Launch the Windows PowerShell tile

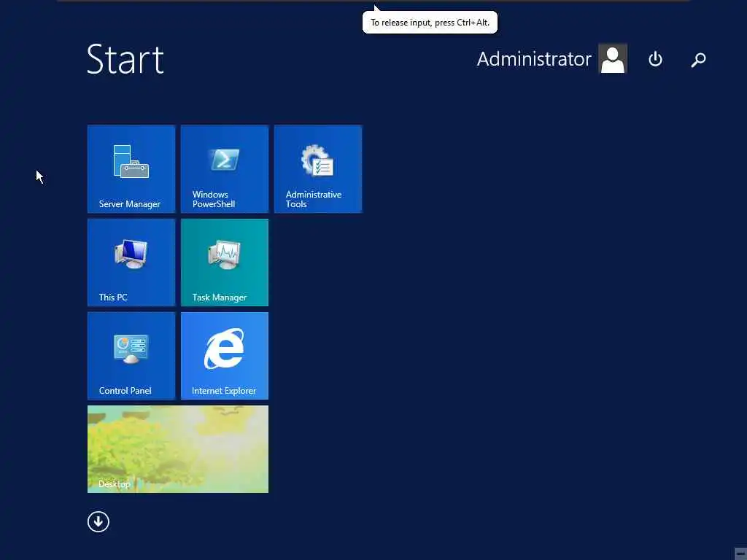coord(225,169)
